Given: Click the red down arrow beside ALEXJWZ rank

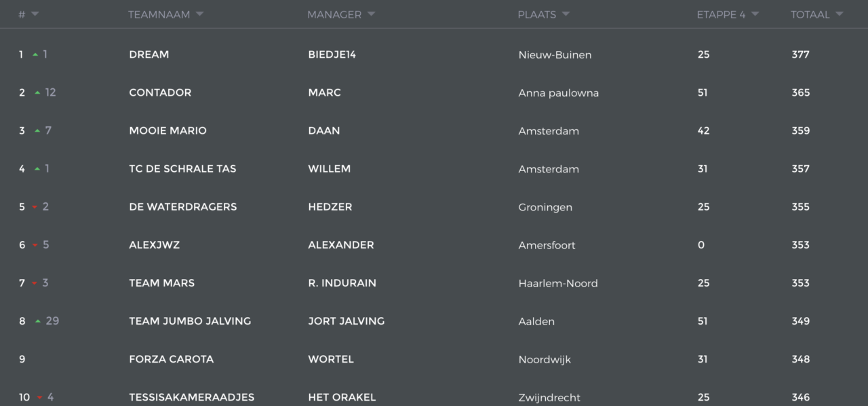Looking at the screenshot, I should coord(35,245).
